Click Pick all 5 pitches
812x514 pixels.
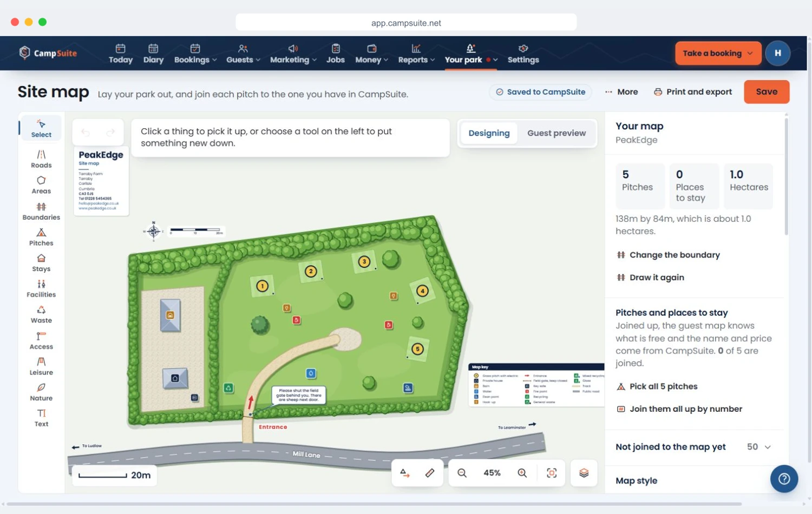[657, 386]
